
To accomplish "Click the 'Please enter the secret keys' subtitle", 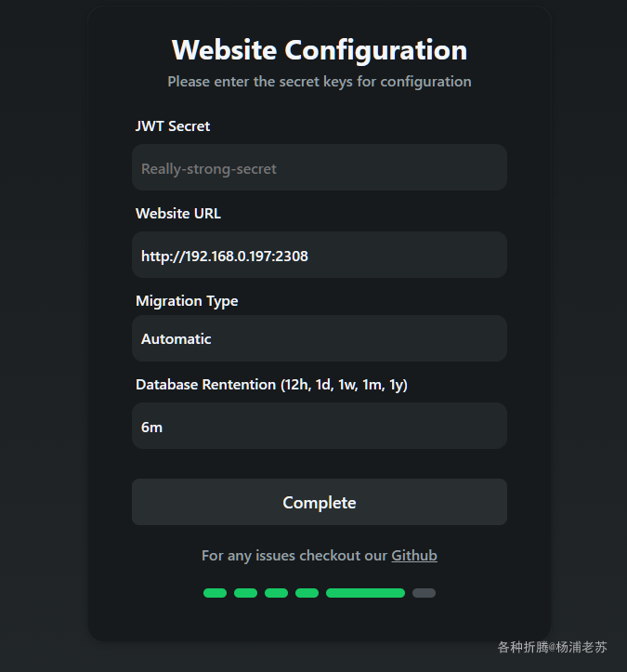I will 320,82.
